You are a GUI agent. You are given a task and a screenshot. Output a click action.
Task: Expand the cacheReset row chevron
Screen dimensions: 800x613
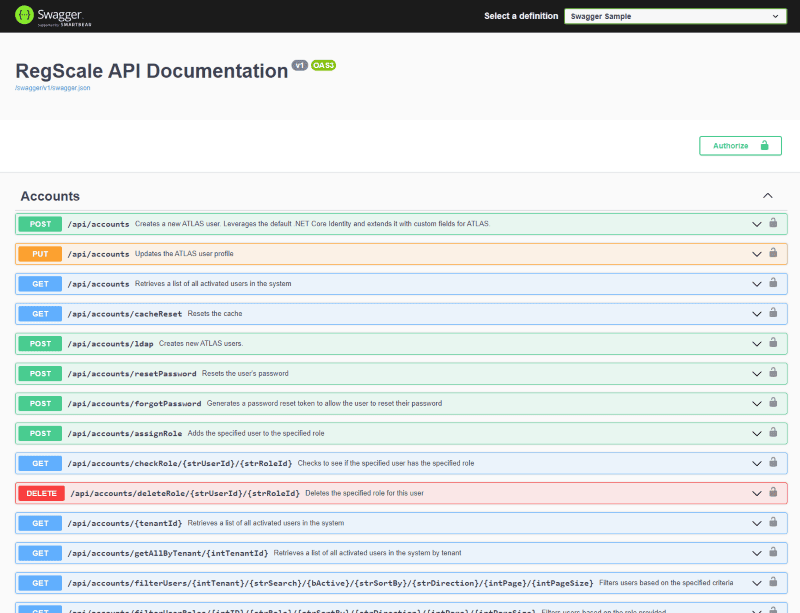[x=757, y=314]
